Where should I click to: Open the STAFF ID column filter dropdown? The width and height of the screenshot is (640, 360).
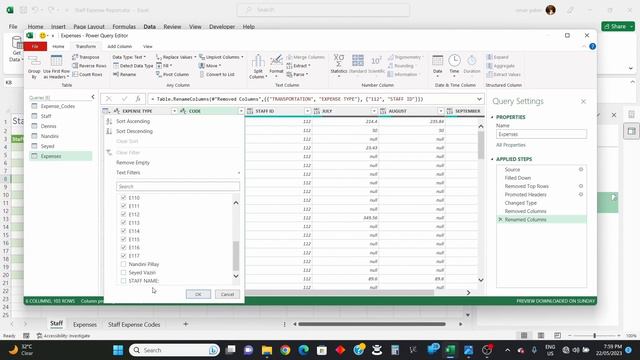click(307, 111)
